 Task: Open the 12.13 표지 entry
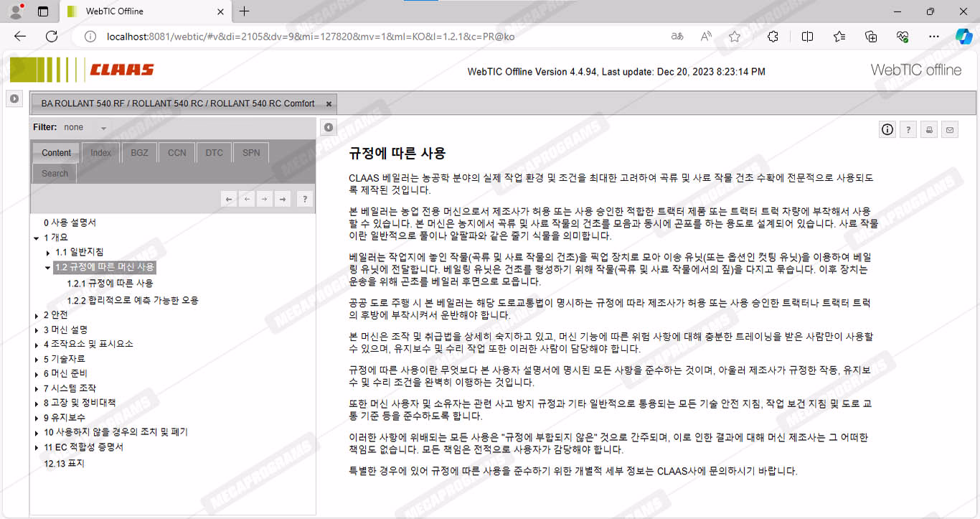click(64, 464)
